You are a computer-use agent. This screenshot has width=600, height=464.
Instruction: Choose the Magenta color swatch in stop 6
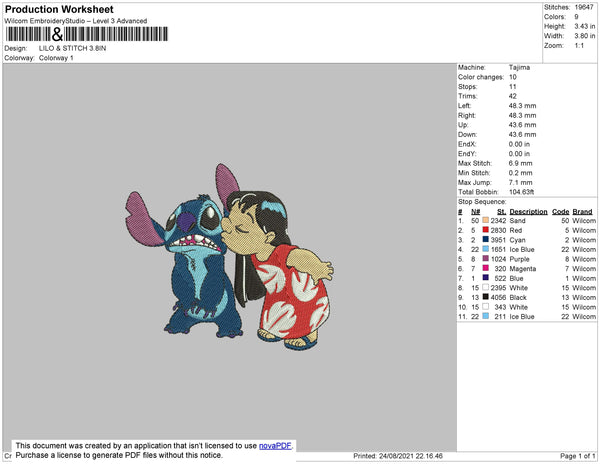pos(485,269)
